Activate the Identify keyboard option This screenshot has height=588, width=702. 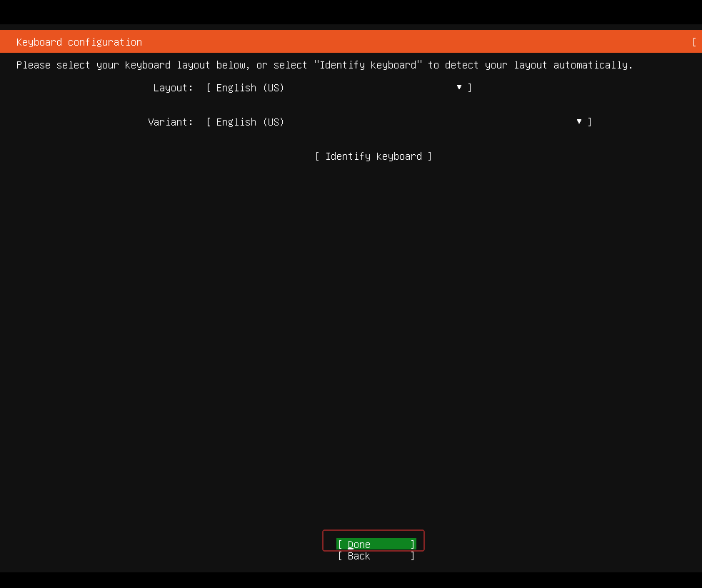click(373, 156)
